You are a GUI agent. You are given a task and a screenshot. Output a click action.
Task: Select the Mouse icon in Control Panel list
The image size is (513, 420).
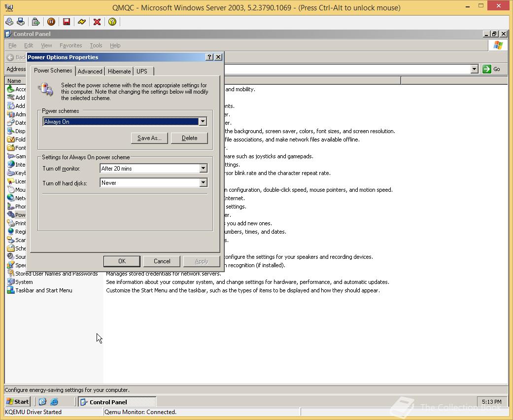pyautogui.click(x=11, y=189)
